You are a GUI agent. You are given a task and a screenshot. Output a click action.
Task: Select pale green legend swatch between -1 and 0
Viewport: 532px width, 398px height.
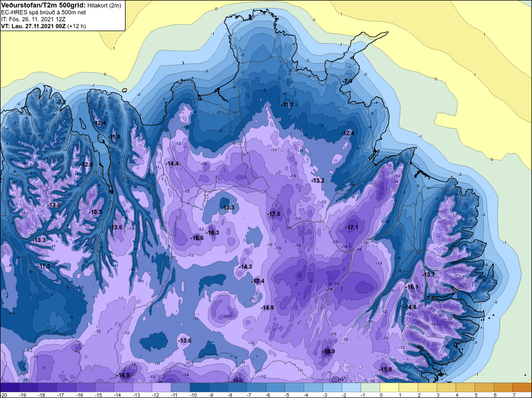click(x=370, y=387)
